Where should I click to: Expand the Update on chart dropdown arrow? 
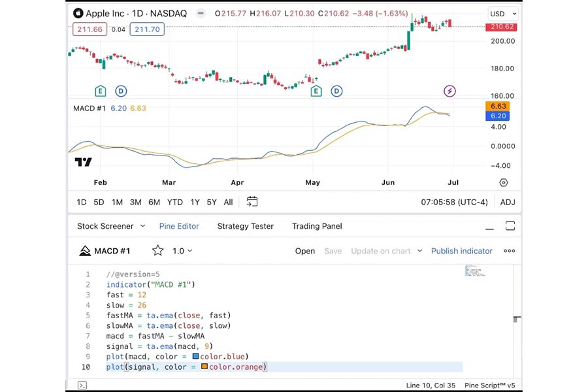419,251
